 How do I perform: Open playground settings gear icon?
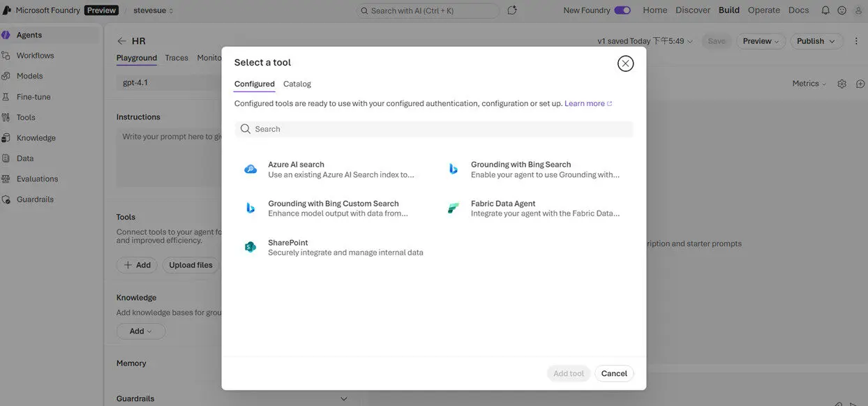pos(841,84)
